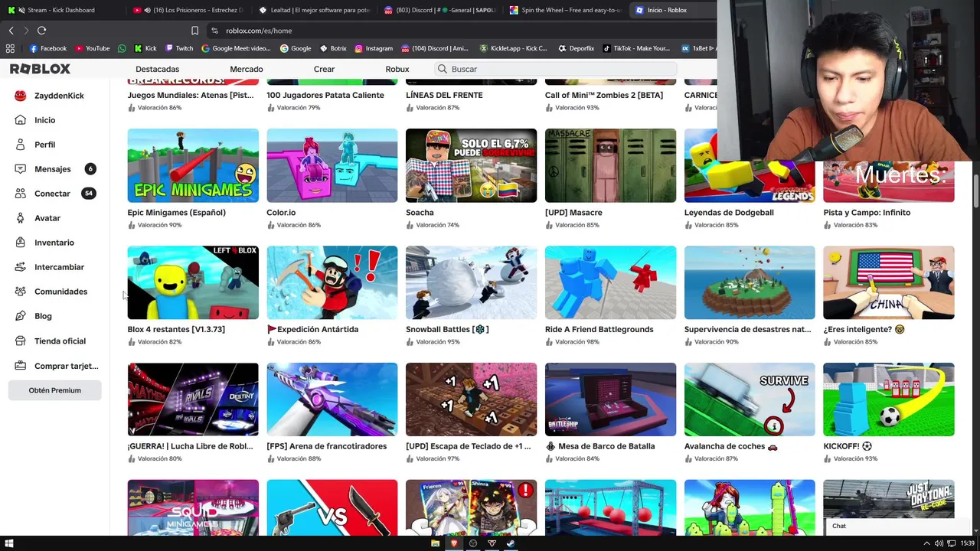The image size is (980, 551).
Task: Click the bookmark icon in the address bar
Action: pyautogui.click(x=194, y=31)
